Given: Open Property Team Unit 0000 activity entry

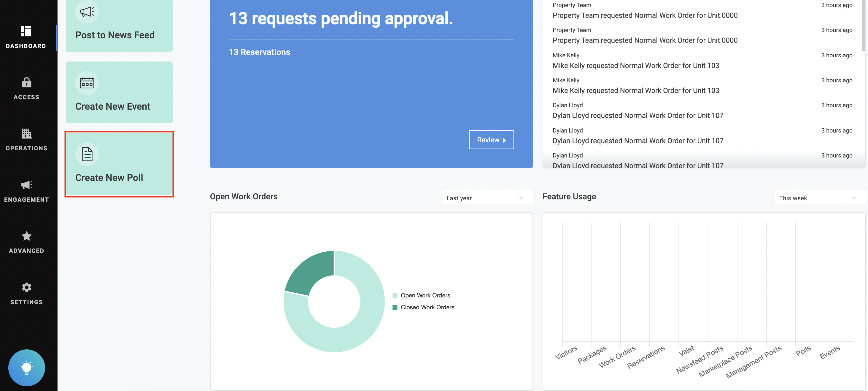Looking at the screenshot, I should click(x=645, y=15).
